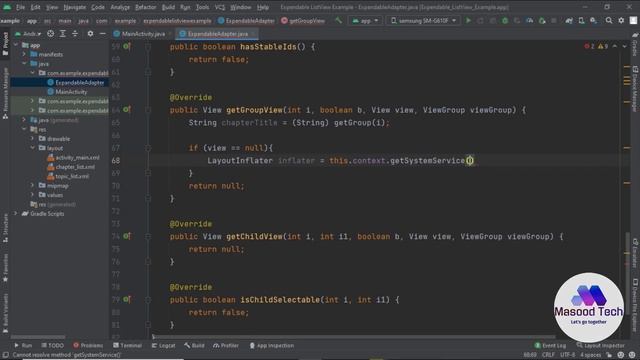640x360 pixels.
Task: Collapse the res folder in tree
Action: 24,129
